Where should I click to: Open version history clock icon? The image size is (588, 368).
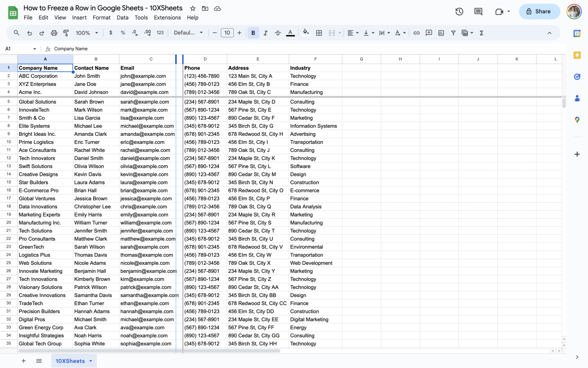point(459,11)
